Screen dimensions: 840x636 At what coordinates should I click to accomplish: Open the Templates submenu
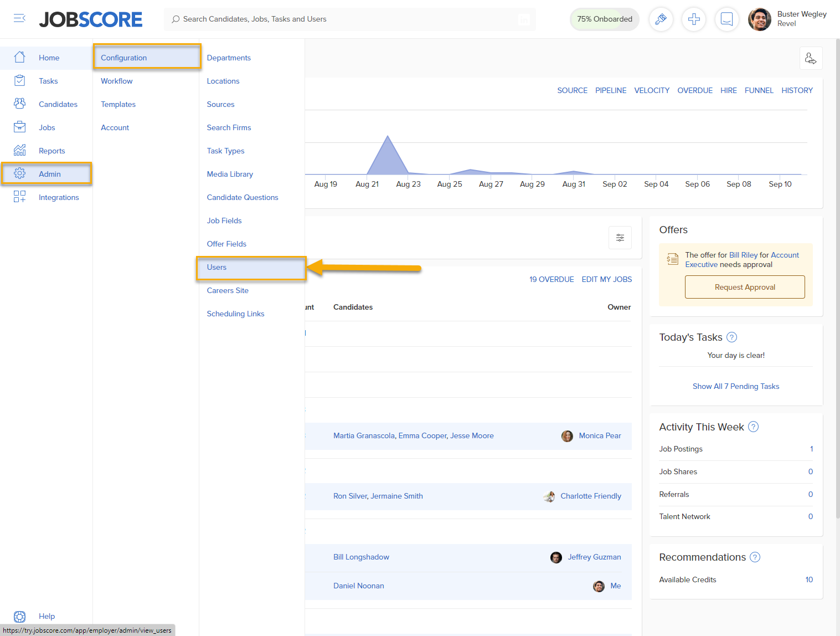pos(118,104)
